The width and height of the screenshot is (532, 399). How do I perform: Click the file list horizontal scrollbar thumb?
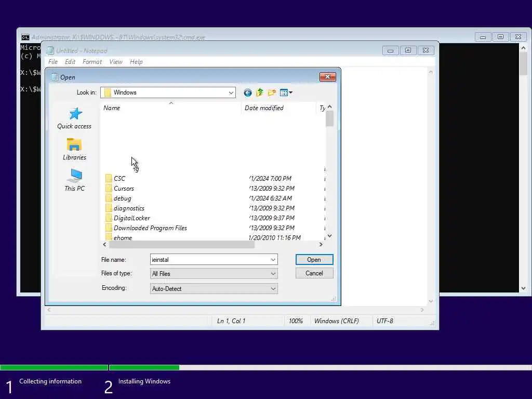pyautogui.click(x=181, y=244)
